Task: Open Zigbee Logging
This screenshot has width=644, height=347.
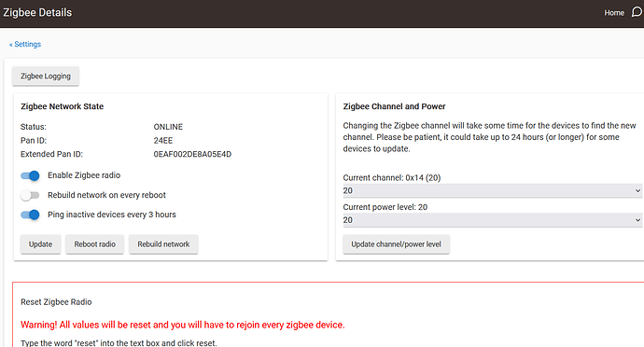Action: (x=46, y=76)
